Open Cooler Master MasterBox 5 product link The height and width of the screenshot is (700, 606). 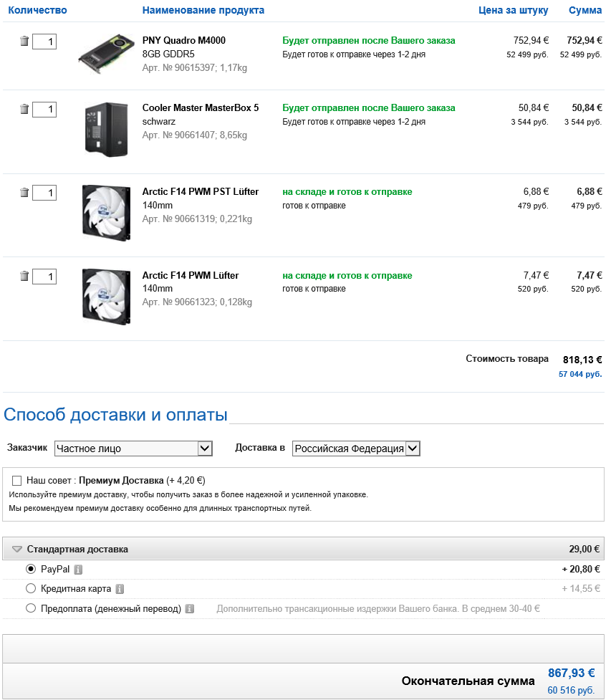pyautogui.click(x=201, y=108)
